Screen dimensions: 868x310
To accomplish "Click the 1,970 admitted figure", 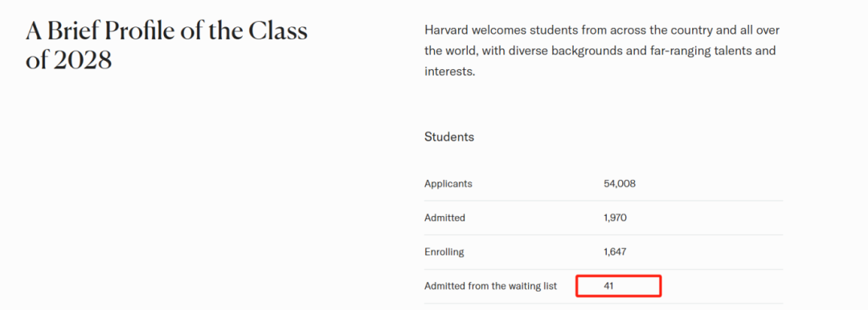I will click(615, 218).
